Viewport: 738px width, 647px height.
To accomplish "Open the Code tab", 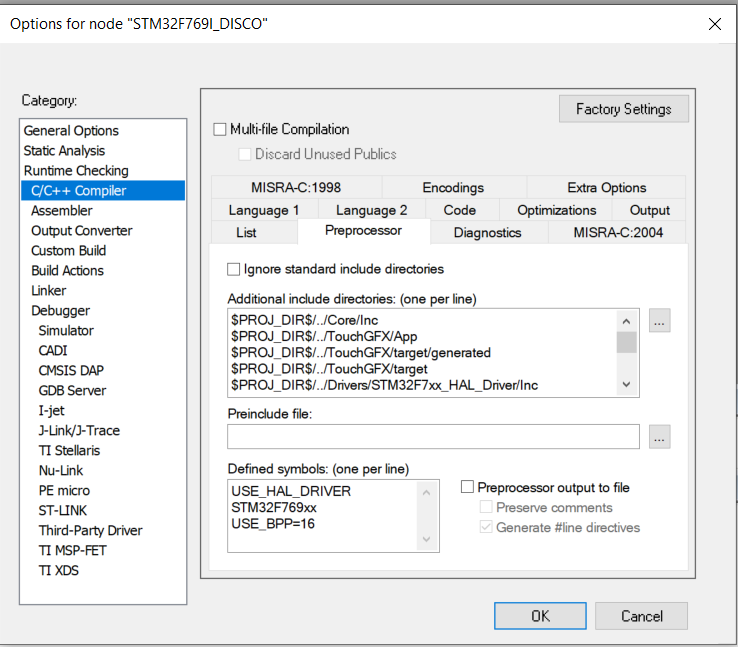I will [x=460, y=210].
